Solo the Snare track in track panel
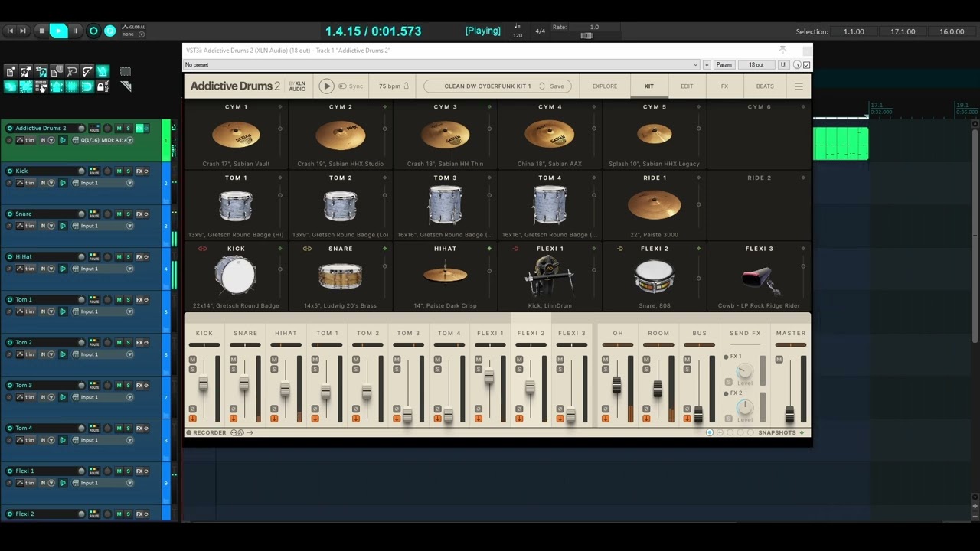 pos(128,214)
